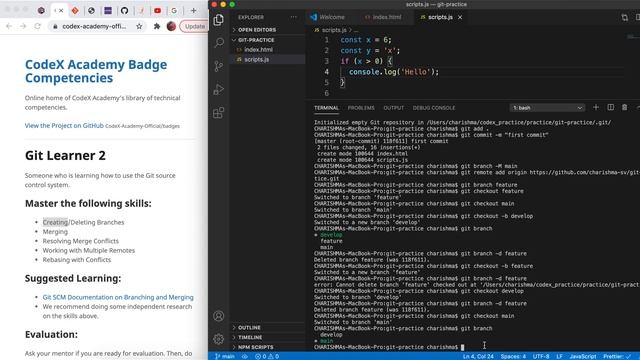Kill terminal with the trash icon
640x360 pixels.
pyautogui.click(x=624, y=107)
